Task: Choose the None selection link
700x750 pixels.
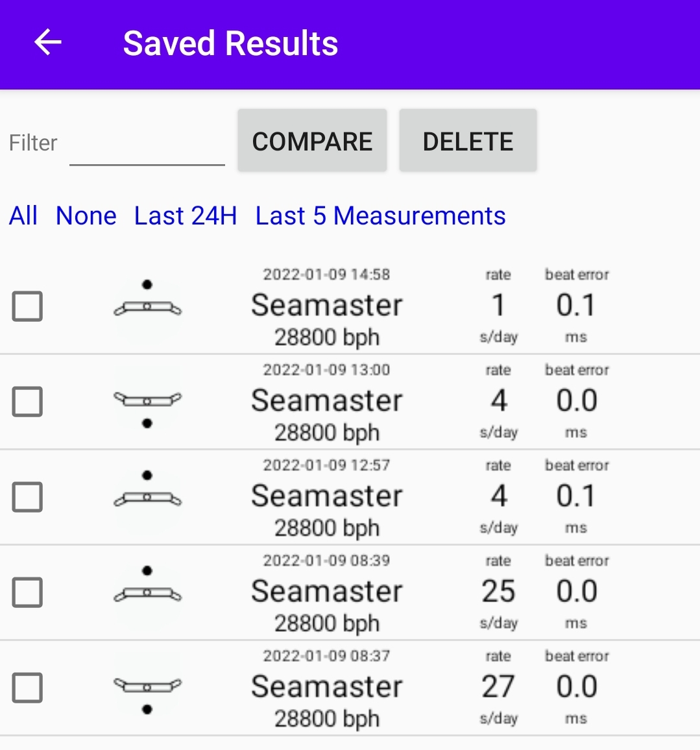Action: tap(86, 216)
